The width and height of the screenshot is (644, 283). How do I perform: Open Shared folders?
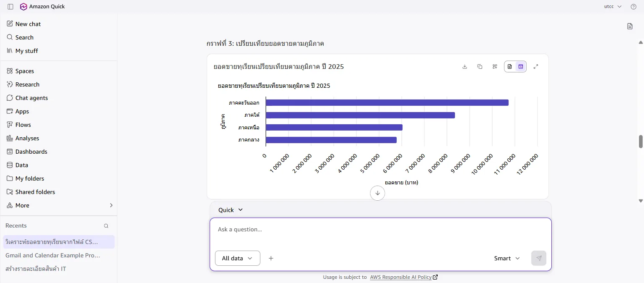tap(58, 192)
